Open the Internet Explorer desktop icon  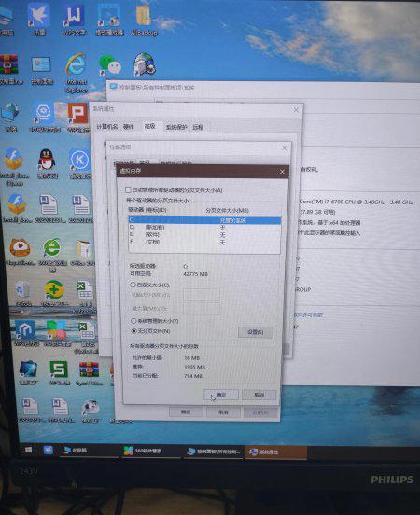click(77, 71)
